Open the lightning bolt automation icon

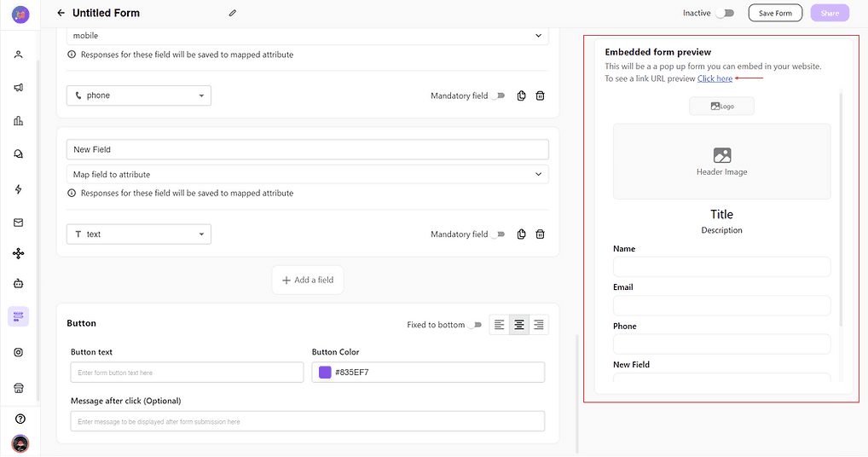18,189
